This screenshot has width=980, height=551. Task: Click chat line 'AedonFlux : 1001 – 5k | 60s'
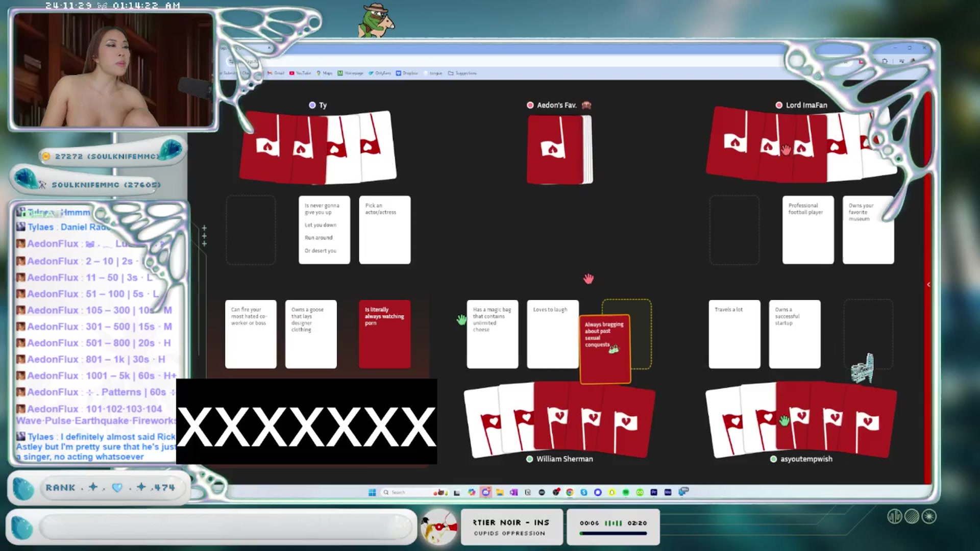point(95,375)
